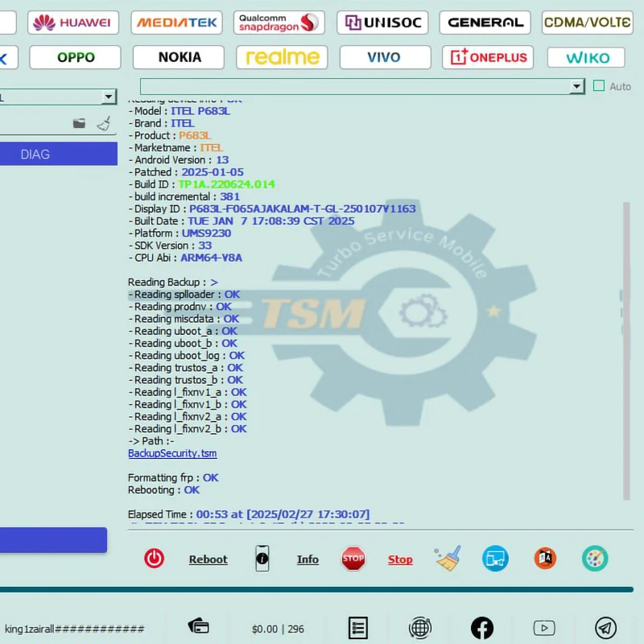This screenshot has height=644, width=644.
Task: Choose the OnePlus brand button
Action: 488,57
